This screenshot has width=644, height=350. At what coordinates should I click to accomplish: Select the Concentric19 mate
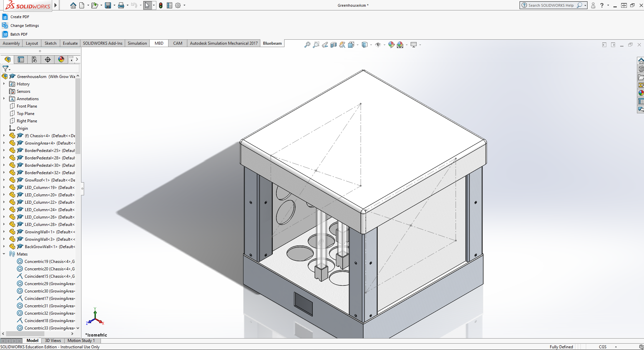point(49,262)
